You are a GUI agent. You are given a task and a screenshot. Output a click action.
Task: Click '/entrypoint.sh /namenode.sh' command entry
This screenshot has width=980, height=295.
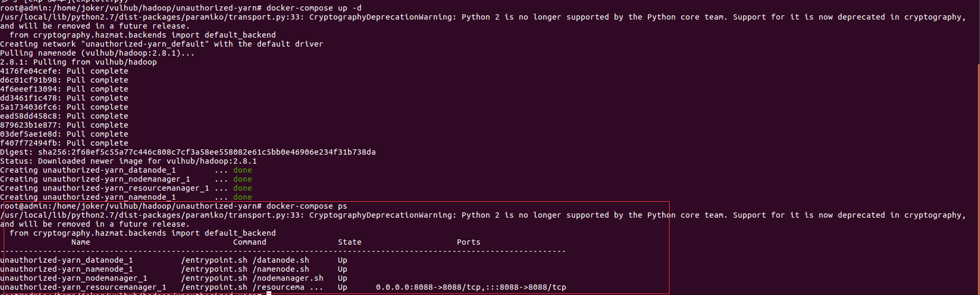tap(245, 269)
